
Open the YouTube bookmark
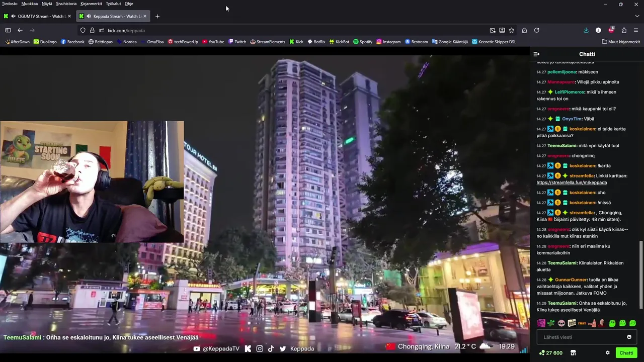213,42
